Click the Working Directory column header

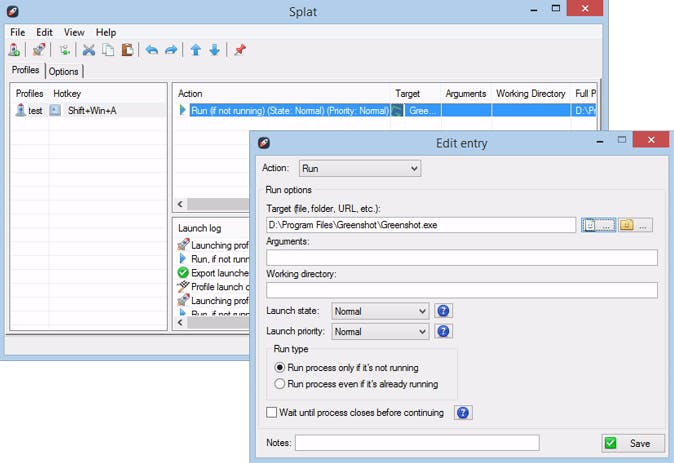click(530, 94)
